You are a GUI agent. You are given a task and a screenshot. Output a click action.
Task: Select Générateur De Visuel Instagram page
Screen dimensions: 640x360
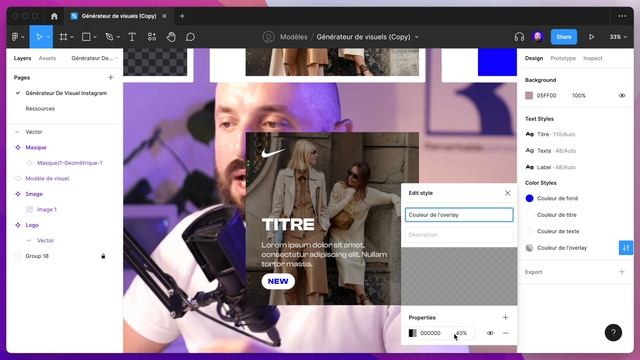(x=66, y=93)
